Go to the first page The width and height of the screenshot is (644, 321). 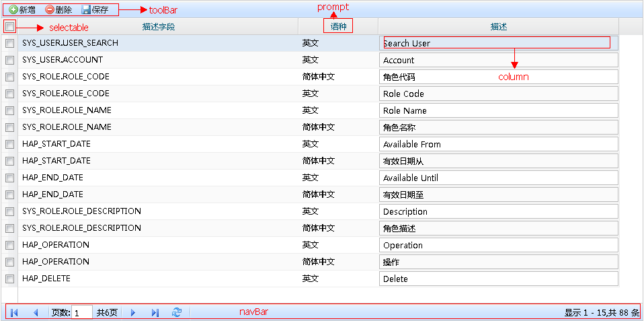14,312
